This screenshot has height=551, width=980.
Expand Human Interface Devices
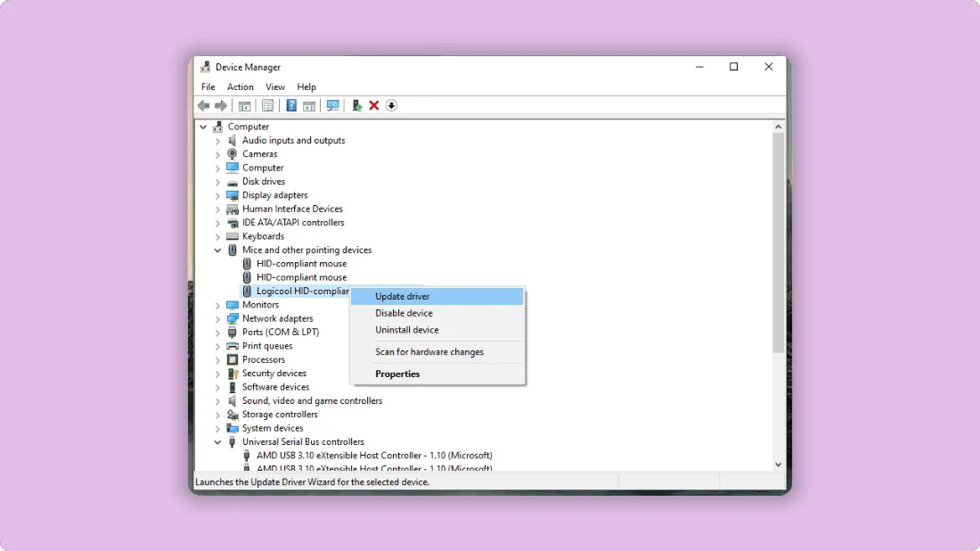pyautogui.click(x=217, y=210)
